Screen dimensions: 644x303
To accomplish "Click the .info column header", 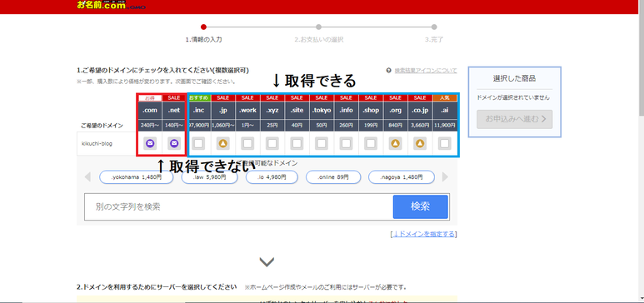I will [347, 110].
